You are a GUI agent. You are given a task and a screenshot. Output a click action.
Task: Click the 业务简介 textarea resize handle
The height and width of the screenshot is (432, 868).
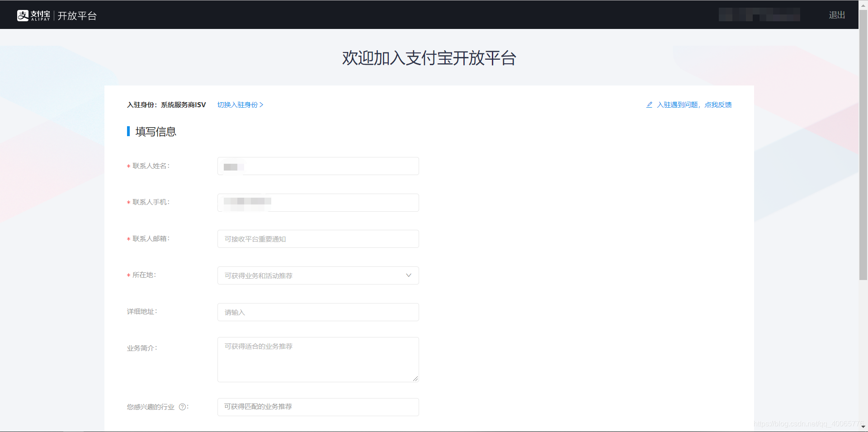[415, 379]
